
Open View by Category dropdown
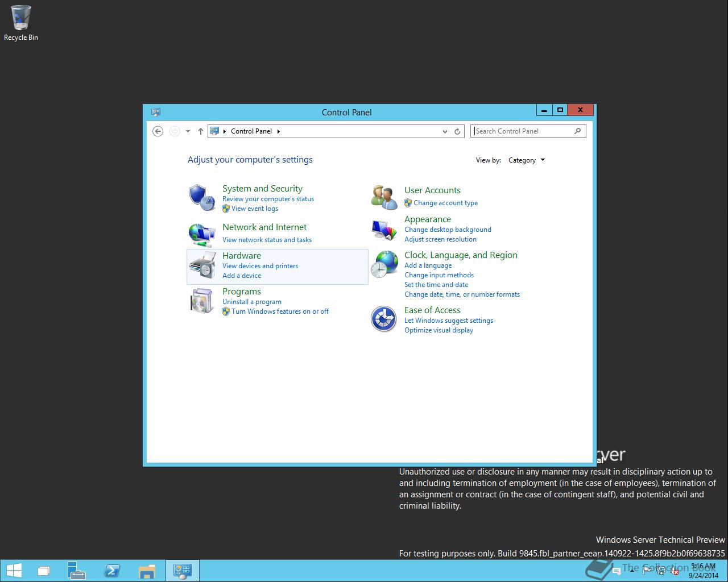pos(527,160)
